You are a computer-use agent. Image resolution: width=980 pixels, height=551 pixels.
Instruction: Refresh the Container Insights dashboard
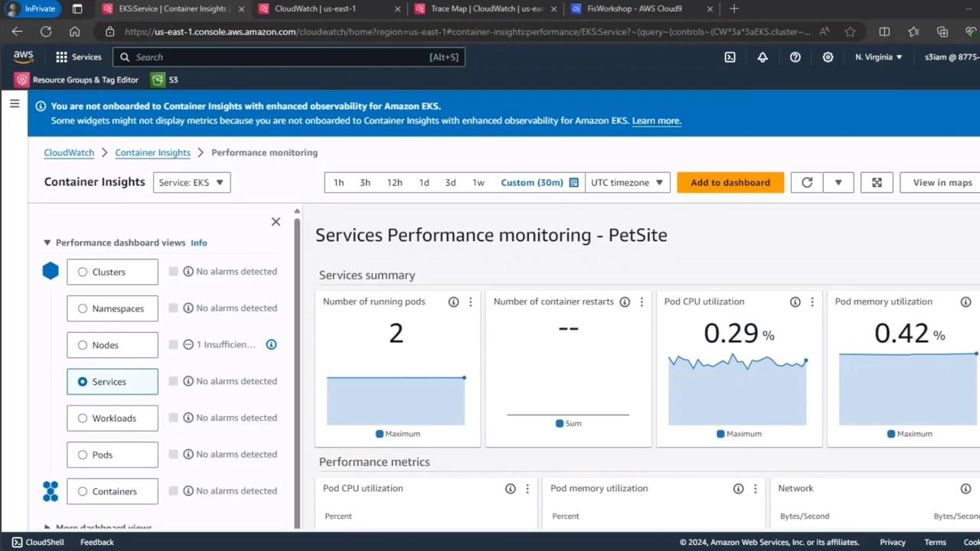[807, 183]
